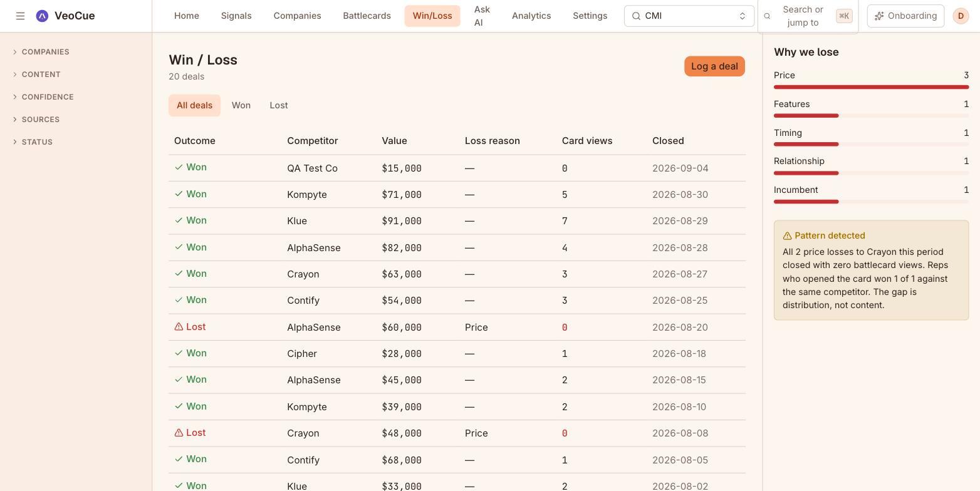Filter deals by the Won tab
This screenshot has height=491, width=980.
[x=241, y=105]
